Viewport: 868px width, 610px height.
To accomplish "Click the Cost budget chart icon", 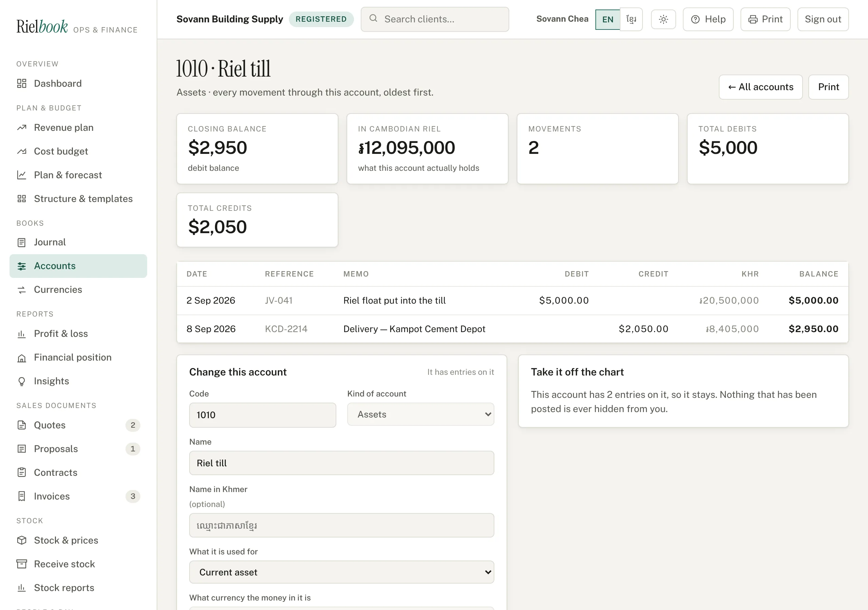I will tap(22, 151).
